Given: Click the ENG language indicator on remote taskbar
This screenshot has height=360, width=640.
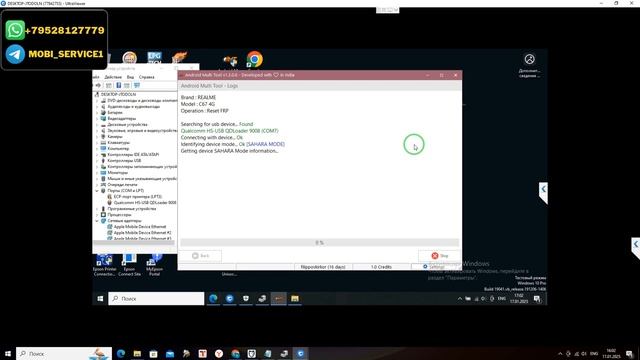Looking at the screenshot, I should 502,299.
